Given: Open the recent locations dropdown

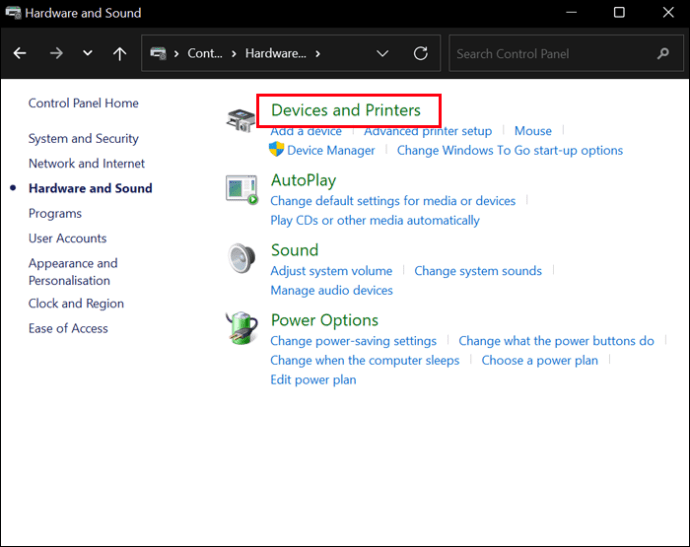Looking at the screenshot, I should tap(88, 53).
